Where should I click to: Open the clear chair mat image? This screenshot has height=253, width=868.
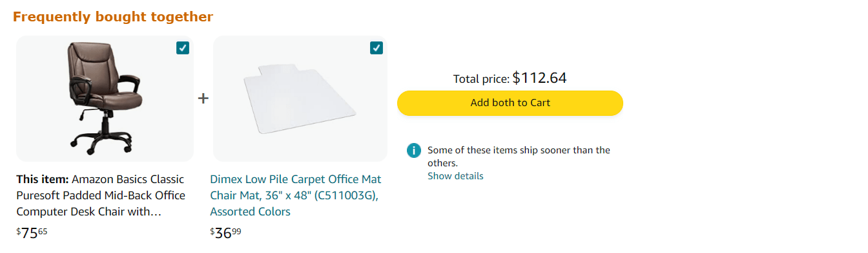tap(300, 98)
